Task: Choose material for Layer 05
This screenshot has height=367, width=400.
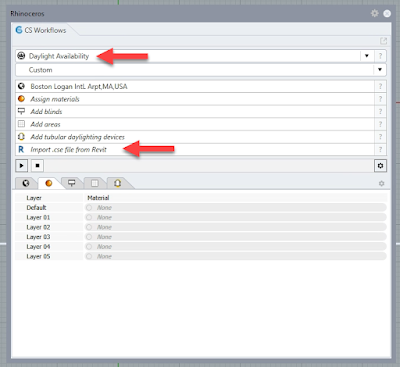Action: pyautogui.click(x=236, y=256)
